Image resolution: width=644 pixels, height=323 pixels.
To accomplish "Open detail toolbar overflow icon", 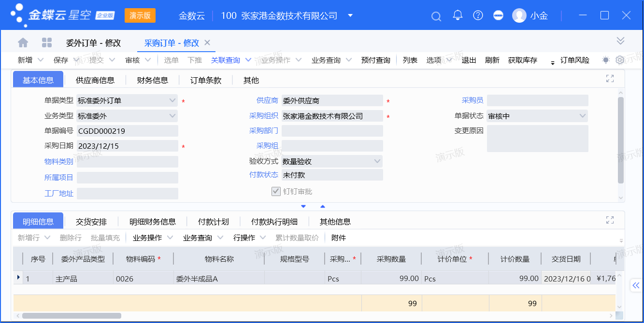I will 621,239.
